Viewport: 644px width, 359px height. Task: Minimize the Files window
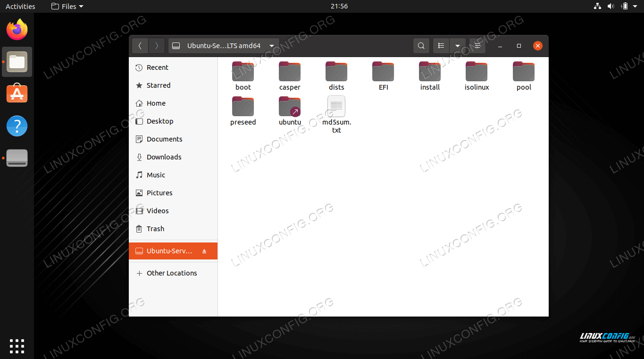tap(500, 46)
